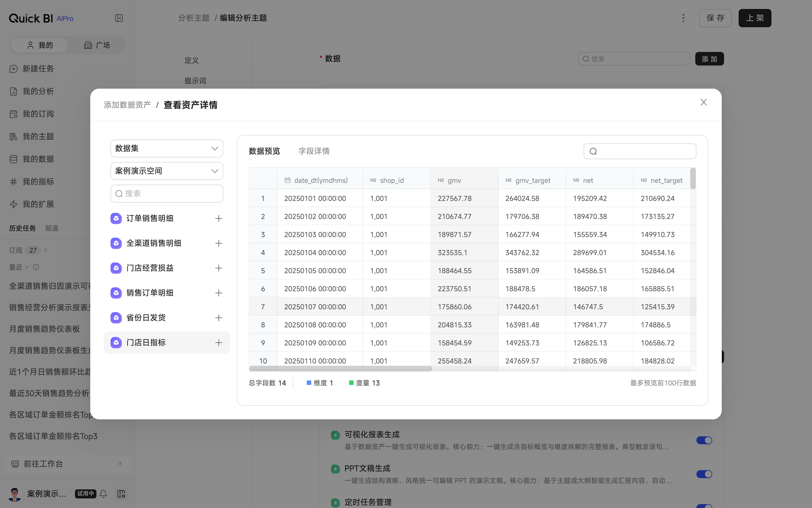Click the user avatar at bottom left
The width and height of the screenshot is (812, 508).
click(x=14, y=494)
